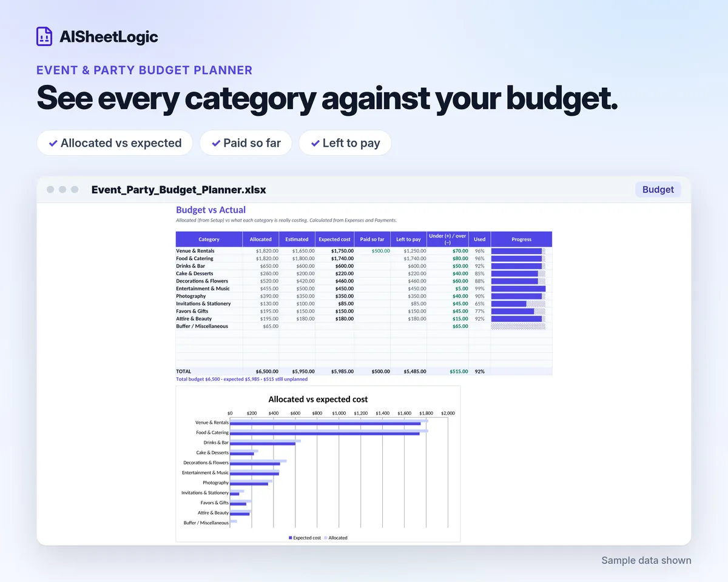The width and height of the screenshot is (728, 582).
Task: Click the Expected cost legend marker
Action: [291, 538]
